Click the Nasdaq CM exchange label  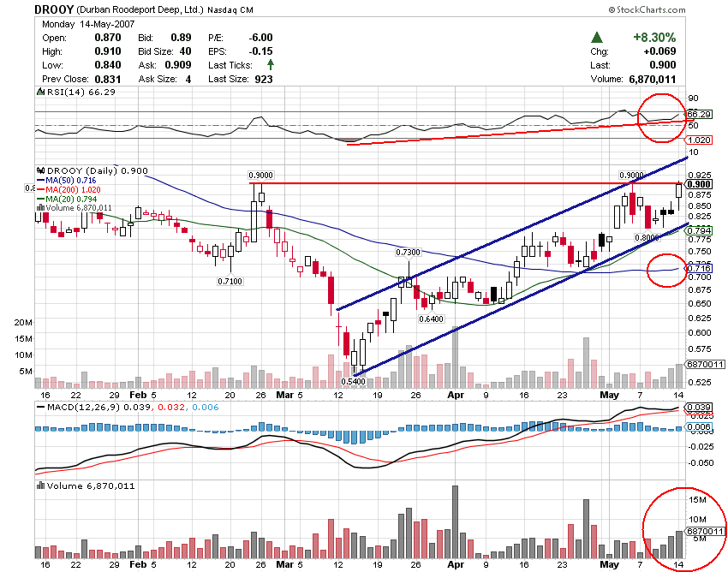tap(230, 9)
